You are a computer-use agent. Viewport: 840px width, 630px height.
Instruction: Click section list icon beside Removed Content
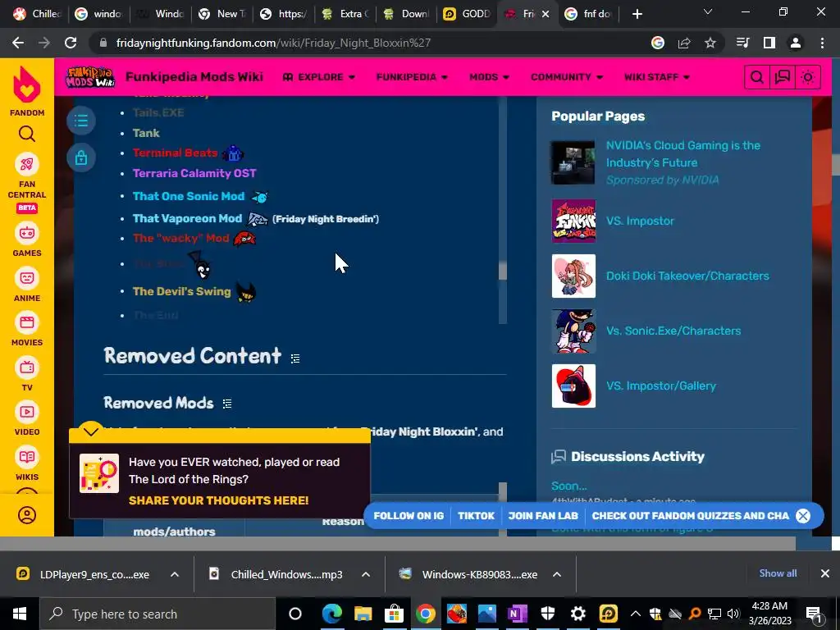(295, 358)
